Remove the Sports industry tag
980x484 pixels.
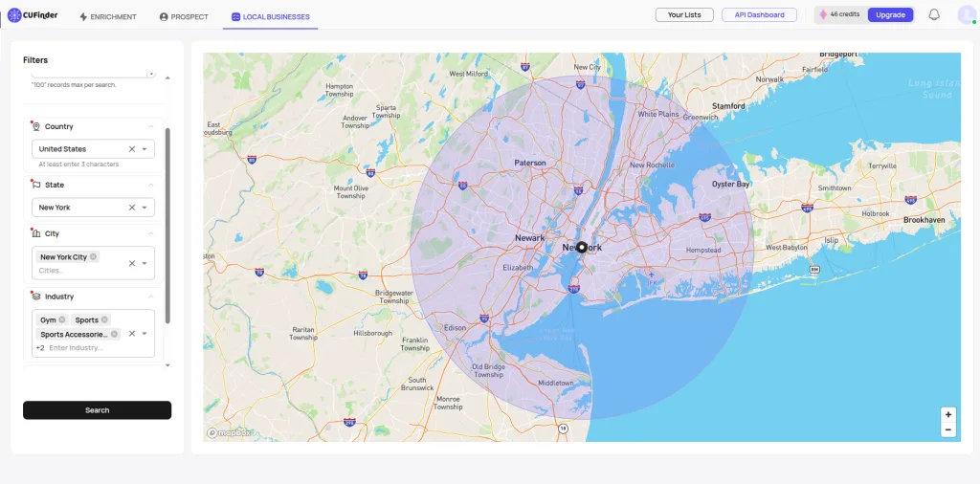click(104, 319)
